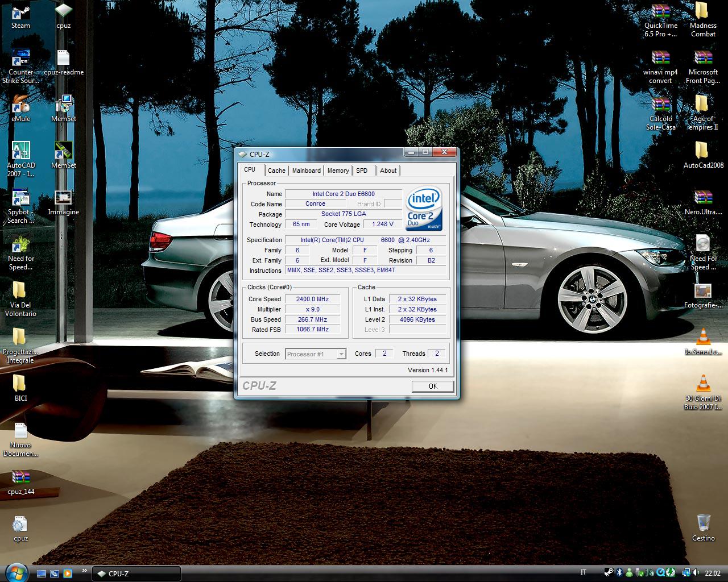Open the Via Del Volontario folder

coord(20,300)
